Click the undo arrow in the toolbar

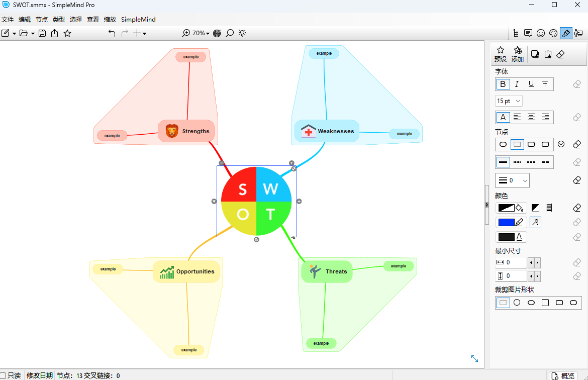(112, 33)
